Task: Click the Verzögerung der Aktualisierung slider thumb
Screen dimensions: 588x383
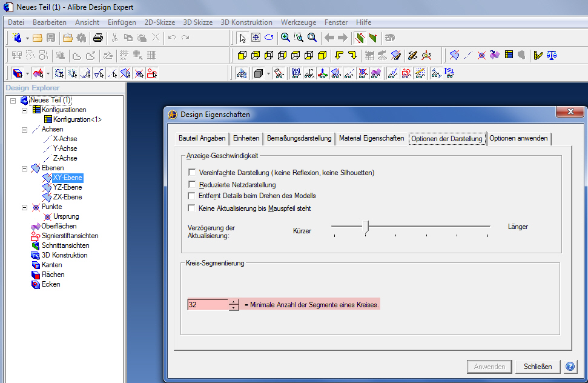Action: (x=367, y=227)
